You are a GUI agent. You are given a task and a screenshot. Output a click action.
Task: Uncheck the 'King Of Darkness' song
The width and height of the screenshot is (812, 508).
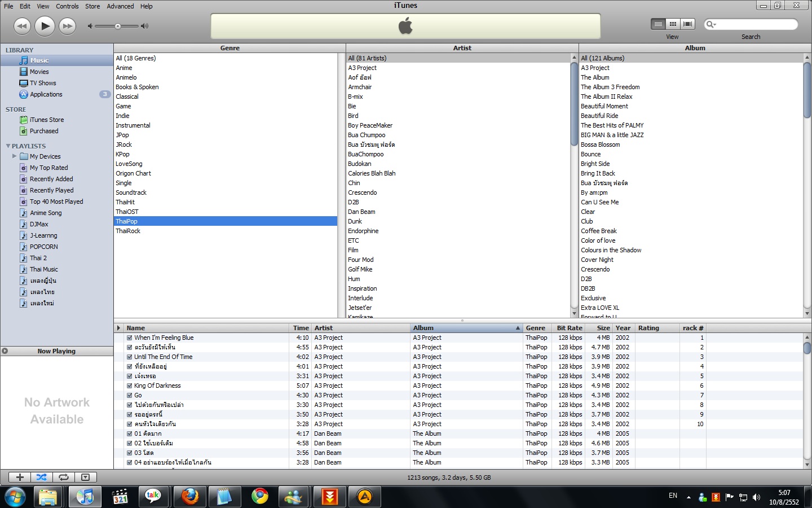(x=130, y=386)
